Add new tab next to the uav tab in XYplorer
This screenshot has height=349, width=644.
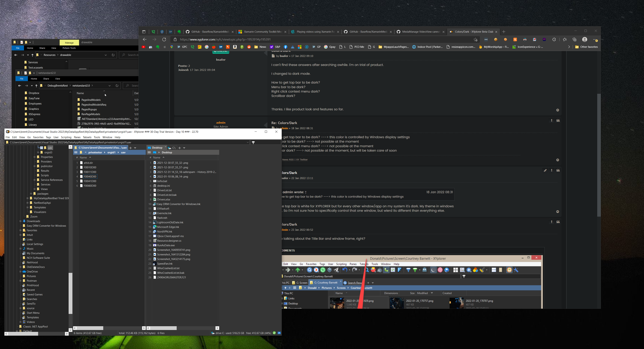click(x=130, y=148)
